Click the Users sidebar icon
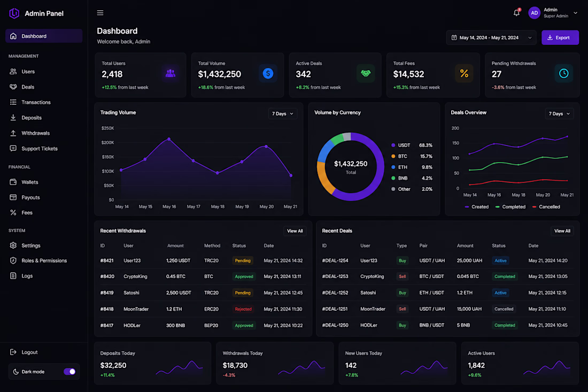588x392 pixels. (13, 71)
